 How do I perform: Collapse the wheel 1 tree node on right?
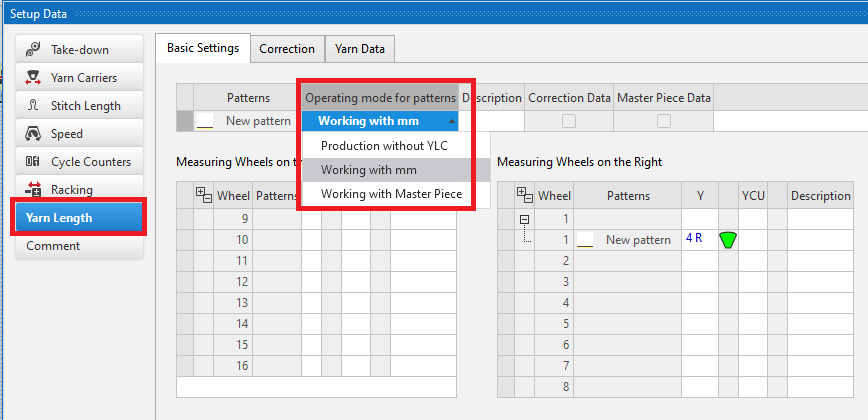[523, 219]
